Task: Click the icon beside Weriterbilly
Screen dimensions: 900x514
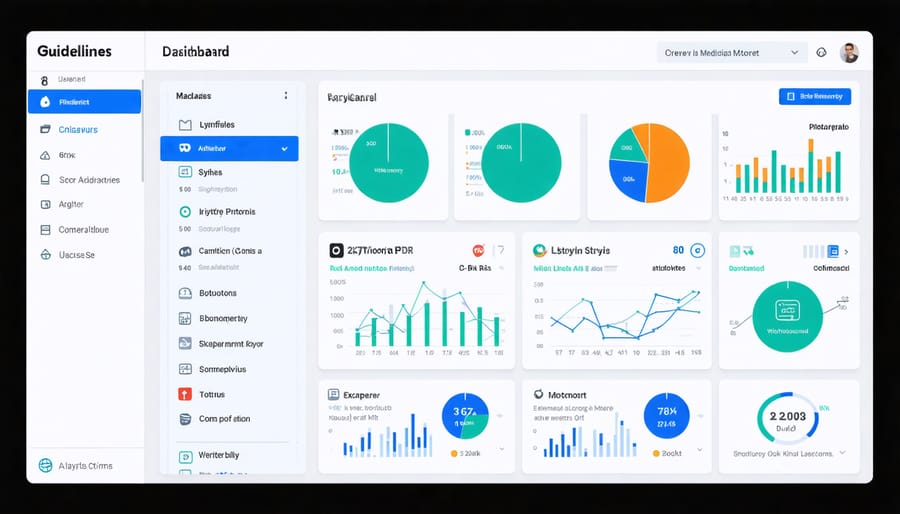Action: click(185, 457)
